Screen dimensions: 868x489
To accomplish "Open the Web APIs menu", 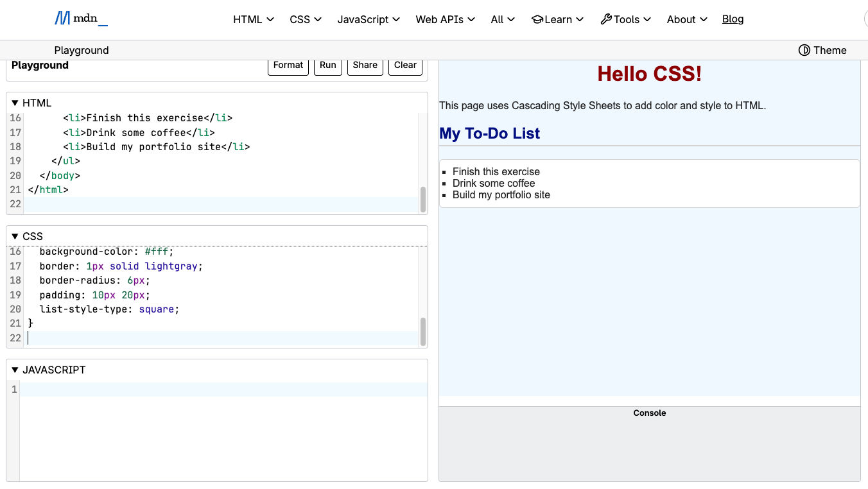I will [x=445, y=19].
